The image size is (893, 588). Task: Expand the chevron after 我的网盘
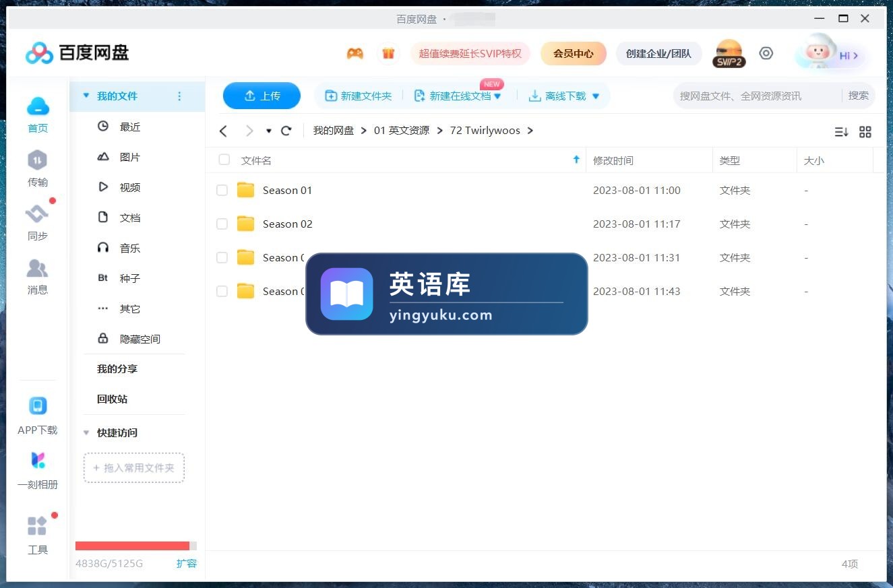[364, 131]
